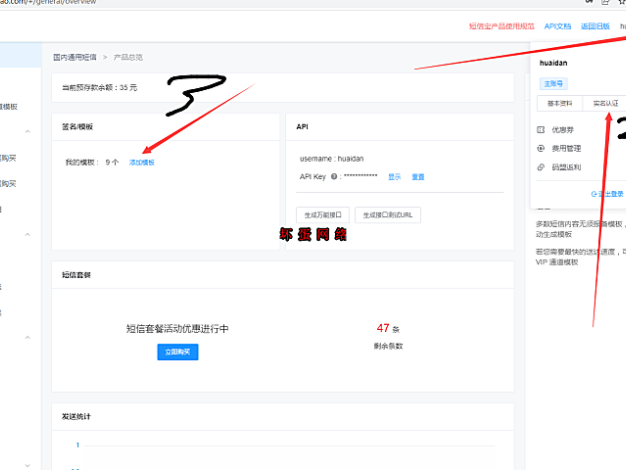Click the 生成万能接口 button
The width and height of the screenshot is (626, 470).
(x=323, y=215)
